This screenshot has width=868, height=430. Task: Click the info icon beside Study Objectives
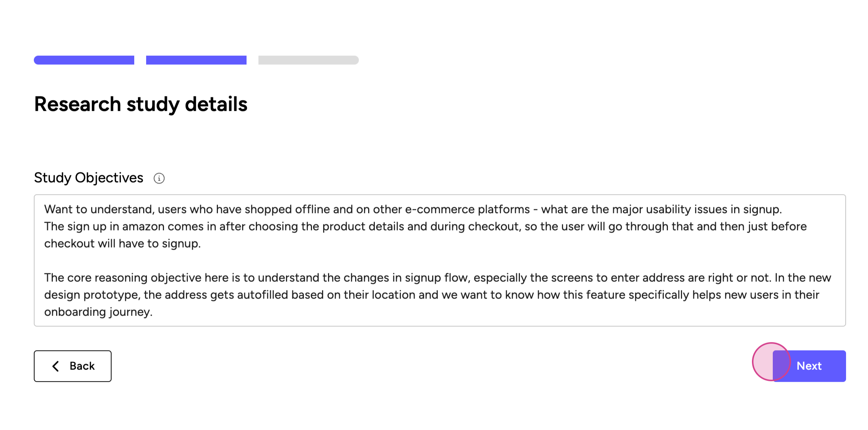pos(159,178)
